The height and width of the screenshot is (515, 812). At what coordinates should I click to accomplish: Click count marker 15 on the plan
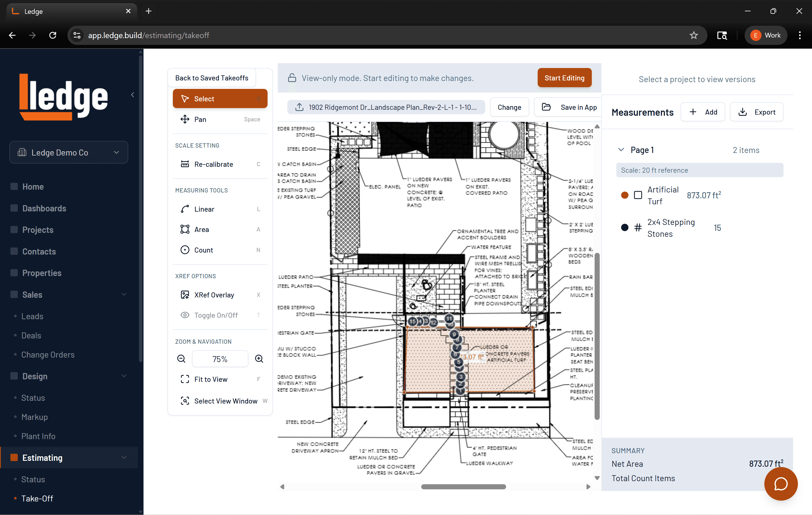click(x=412, y=321)
